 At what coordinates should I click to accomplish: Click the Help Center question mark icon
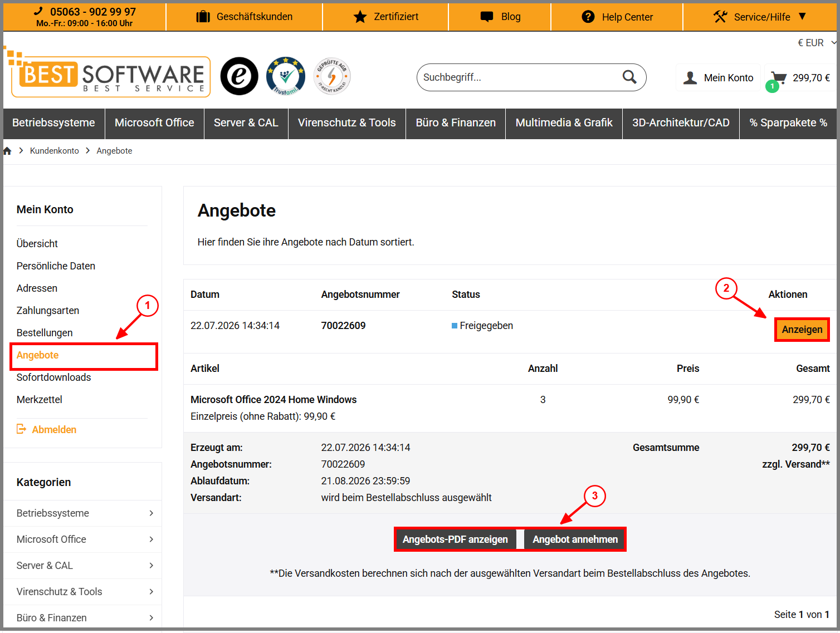(588, 17)
